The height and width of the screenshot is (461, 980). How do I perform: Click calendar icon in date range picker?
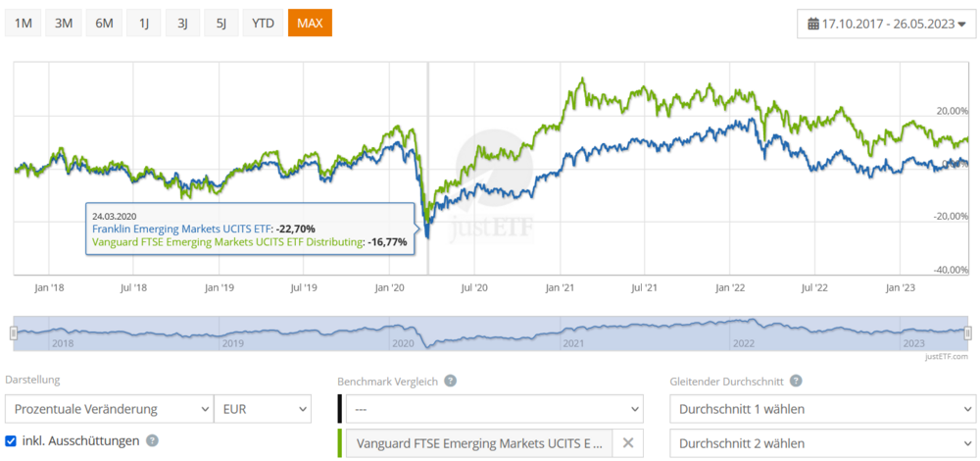pos(813,25)
